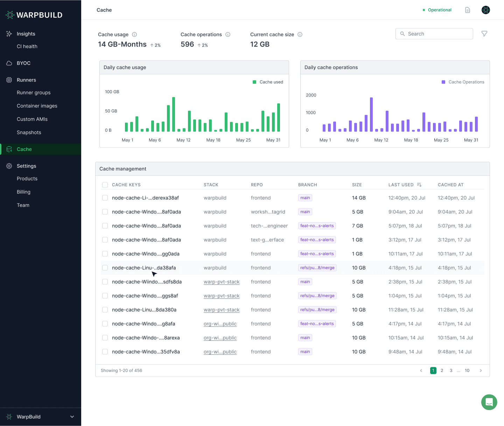
Task: Open the user avatar menu
Action: pos(485,10)
